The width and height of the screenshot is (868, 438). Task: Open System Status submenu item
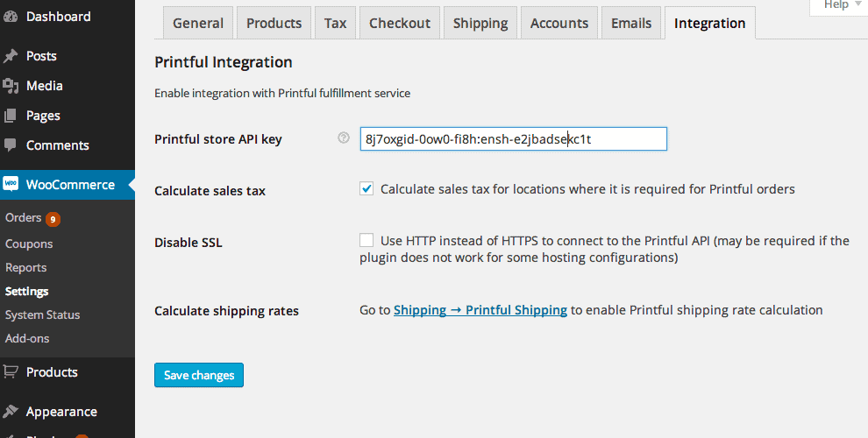42,315
